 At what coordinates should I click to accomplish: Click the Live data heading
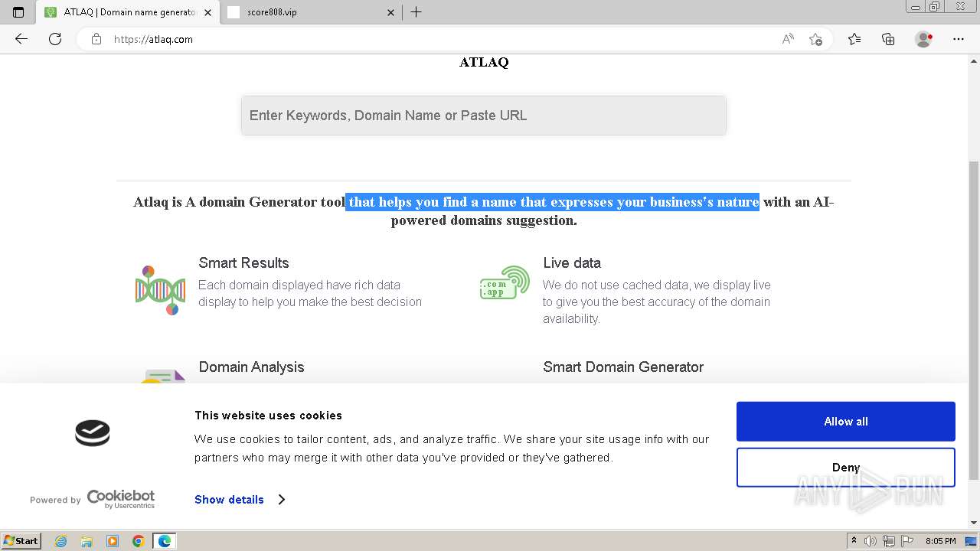572,262
